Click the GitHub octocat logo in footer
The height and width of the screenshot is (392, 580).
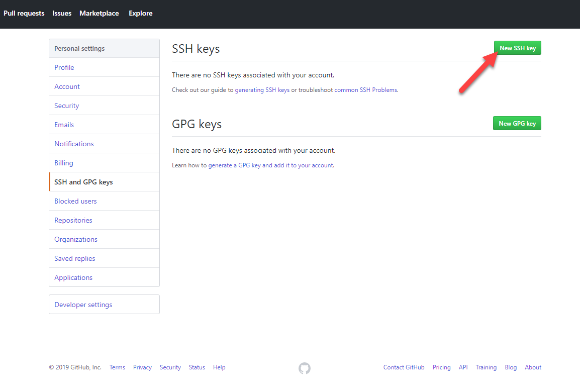(305, 368)
